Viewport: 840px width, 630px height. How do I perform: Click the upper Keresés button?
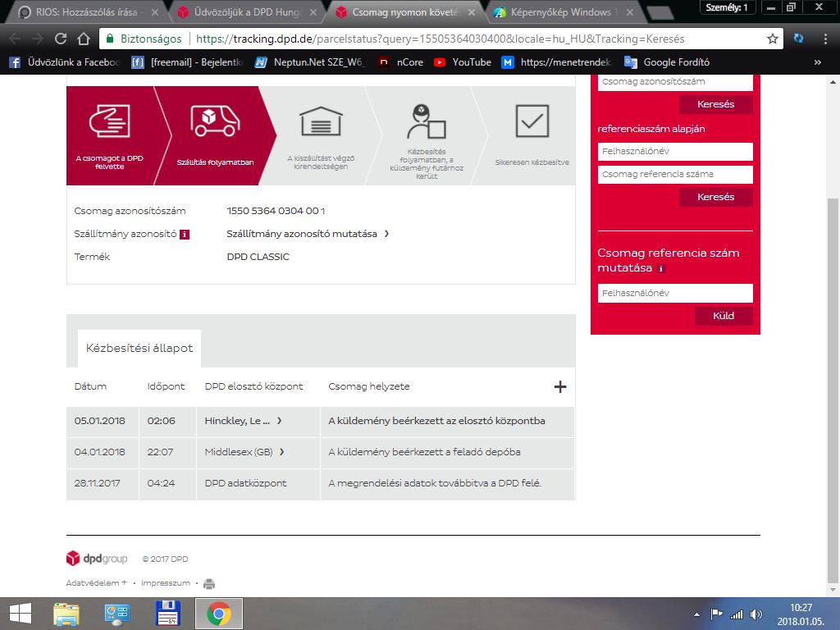(715, 104)
